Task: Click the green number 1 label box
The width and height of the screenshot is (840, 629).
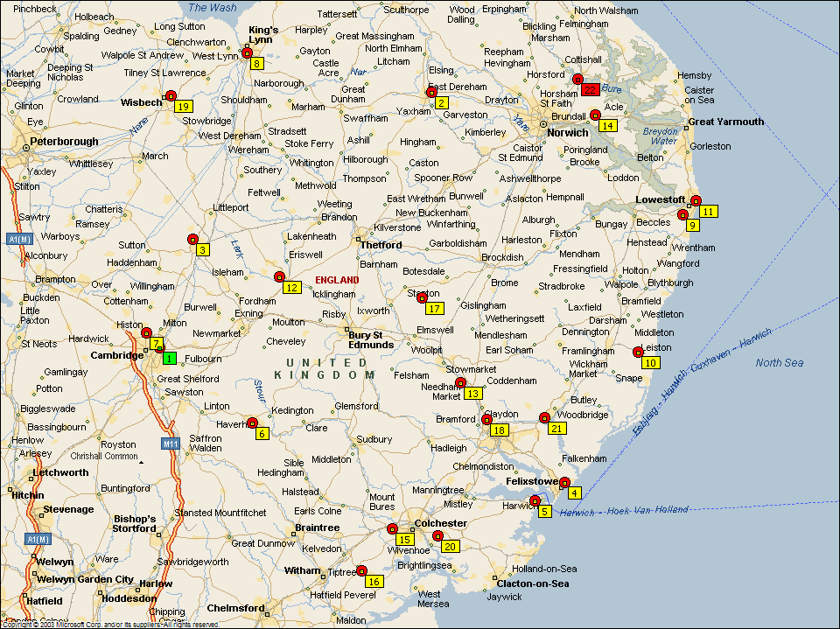Action: [x=169, y=358]
